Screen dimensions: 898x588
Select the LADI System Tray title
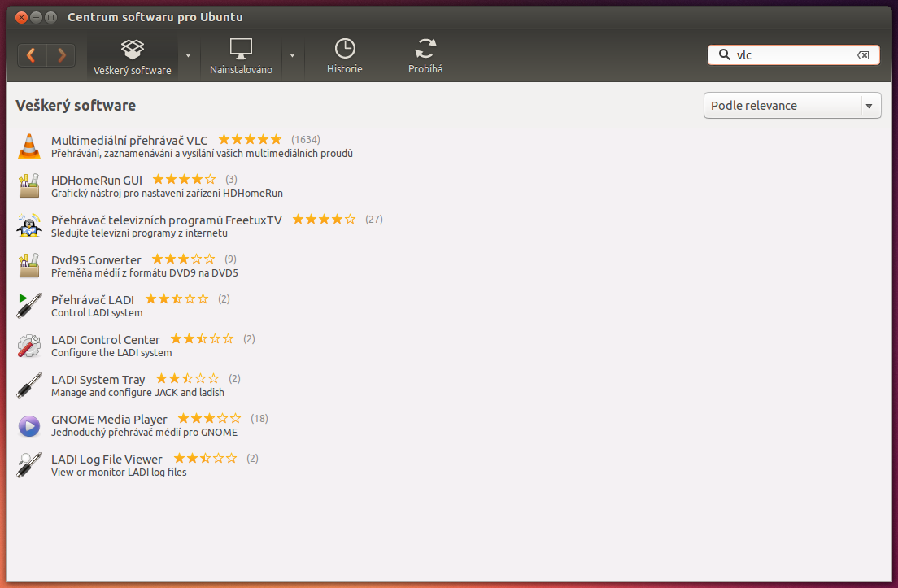click(98, 380)
